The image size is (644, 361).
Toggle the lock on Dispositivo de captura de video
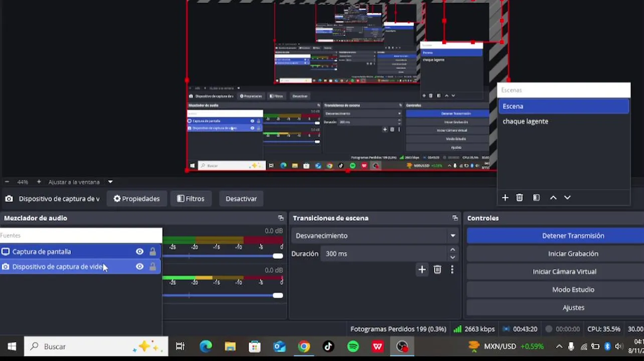click(x=152, y=267)
